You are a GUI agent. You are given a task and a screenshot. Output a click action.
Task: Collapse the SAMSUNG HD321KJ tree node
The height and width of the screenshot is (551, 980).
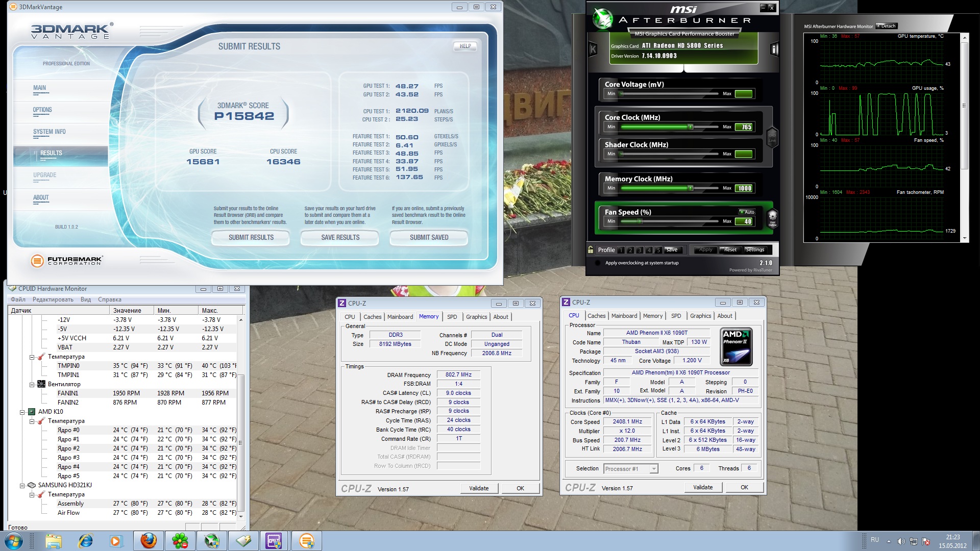click(22, 486)
